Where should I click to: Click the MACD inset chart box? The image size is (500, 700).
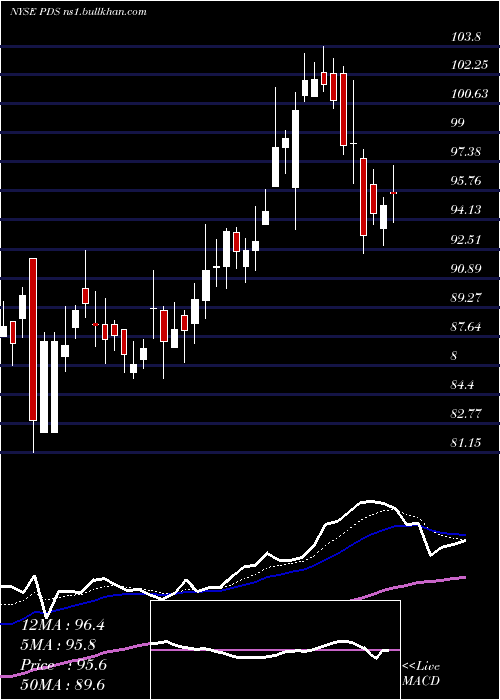275,650
